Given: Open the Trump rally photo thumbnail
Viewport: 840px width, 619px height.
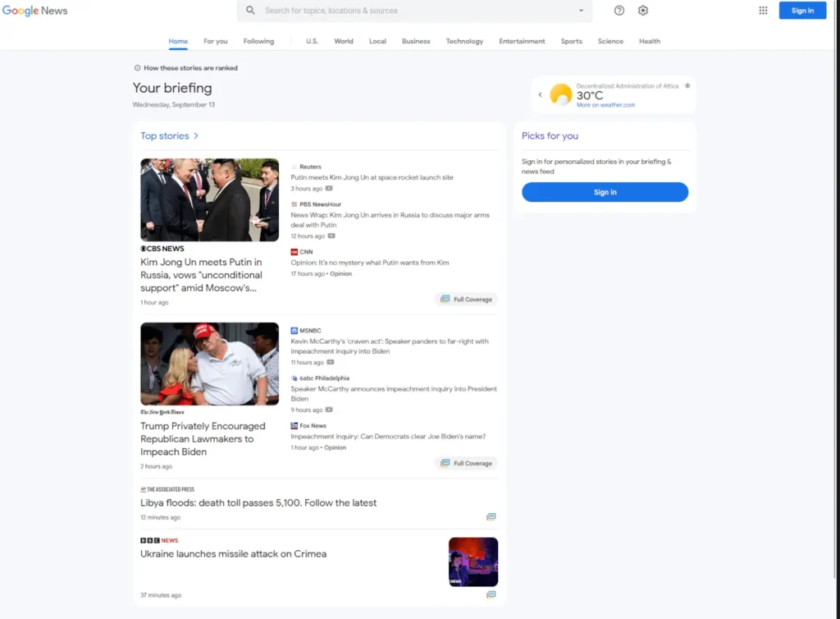Looking at the screenshot, I should pyautogui.click(x=209, y=364).
